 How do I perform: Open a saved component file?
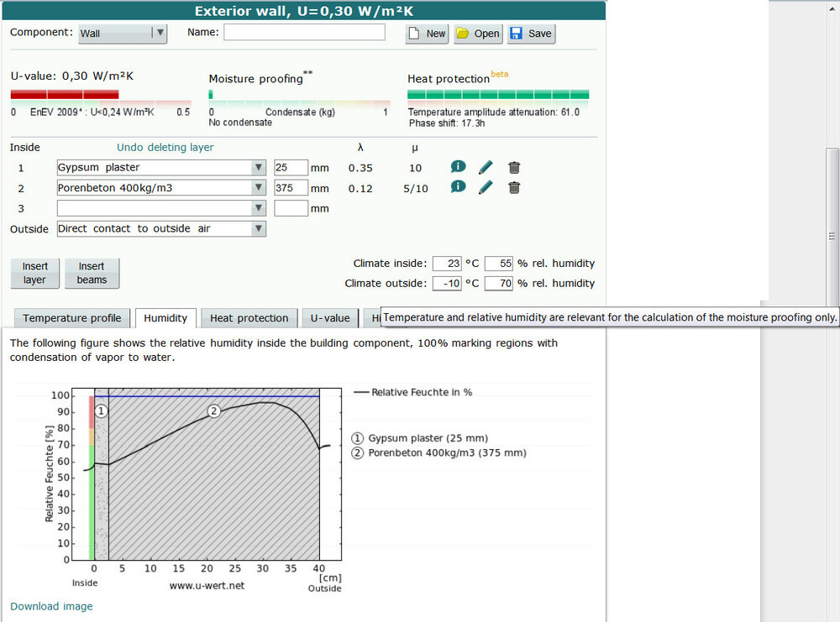[x=477, y=34]
